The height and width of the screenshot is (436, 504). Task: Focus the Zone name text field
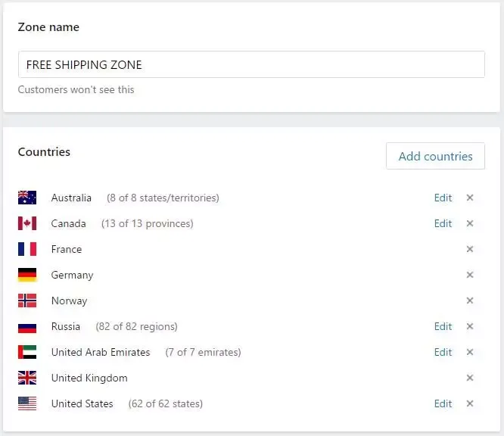pyautogui.click(x=251, y=64)
